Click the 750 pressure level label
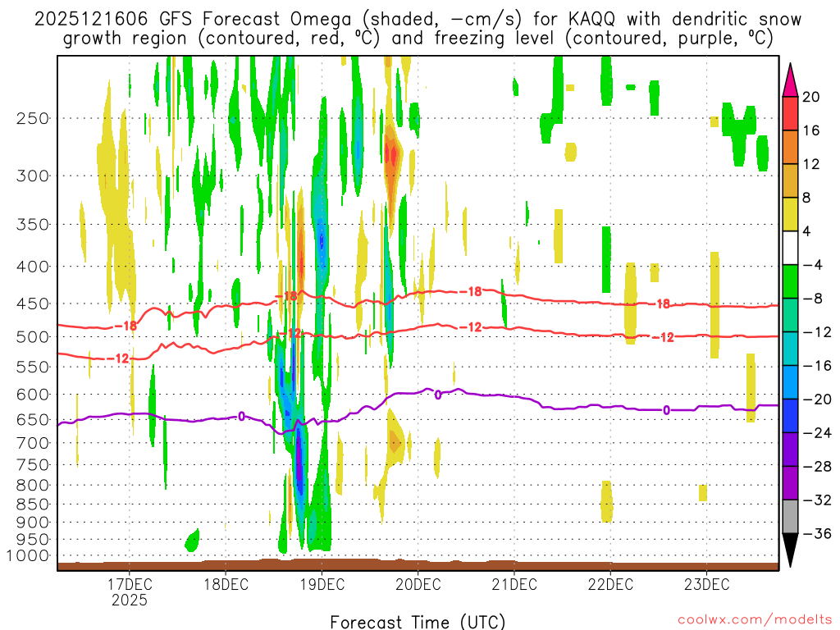840x630 pixels. [x=33, y=464]
